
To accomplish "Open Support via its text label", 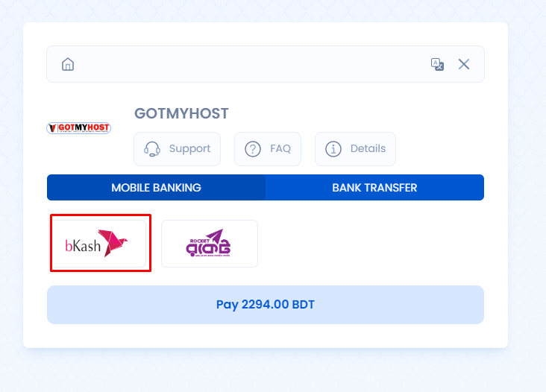I will (x=189, y=149).
